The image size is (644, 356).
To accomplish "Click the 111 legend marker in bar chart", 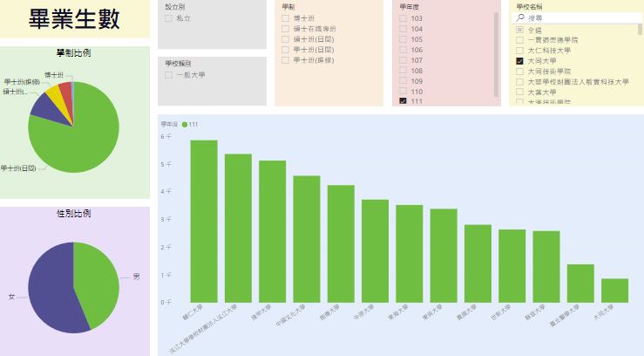I will [185, 124].
